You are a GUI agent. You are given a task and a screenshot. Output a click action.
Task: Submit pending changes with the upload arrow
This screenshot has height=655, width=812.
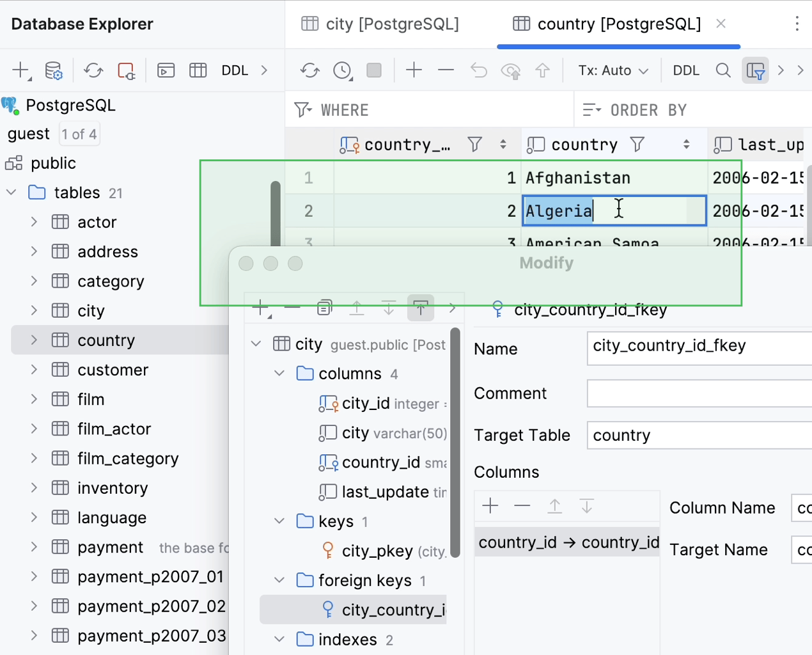pos(543,70)
